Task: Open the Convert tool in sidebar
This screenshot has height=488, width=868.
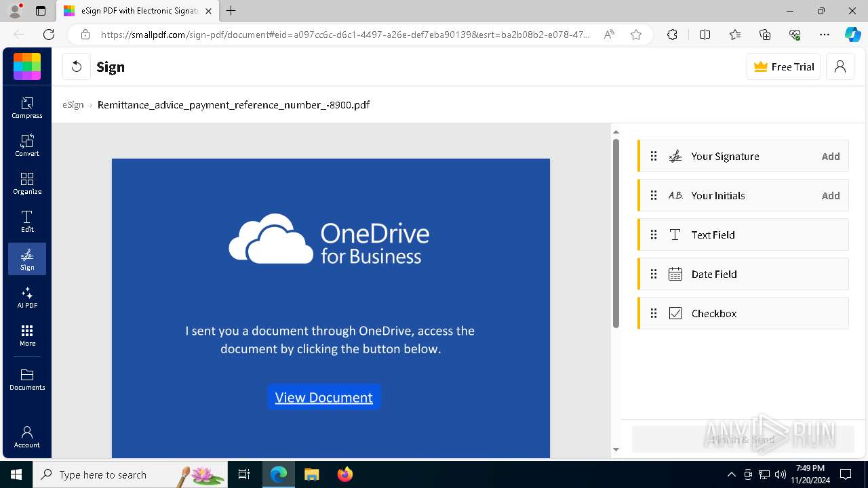Action: [27, 145]
